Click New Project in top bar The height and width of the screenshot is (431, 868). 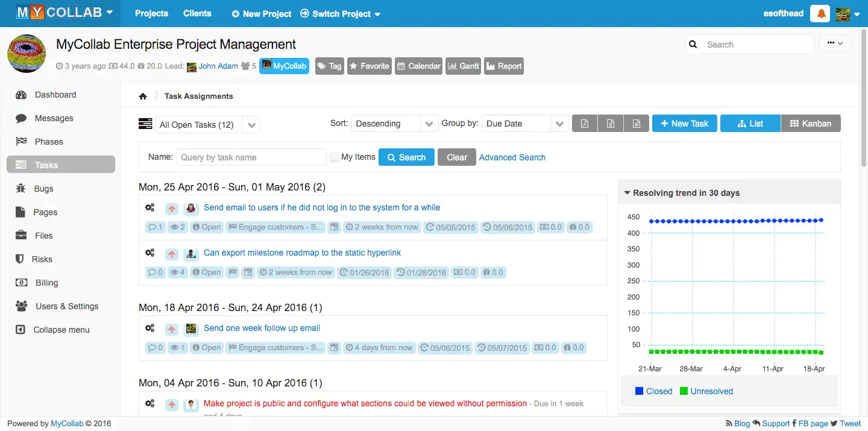[x=261, y=13]
